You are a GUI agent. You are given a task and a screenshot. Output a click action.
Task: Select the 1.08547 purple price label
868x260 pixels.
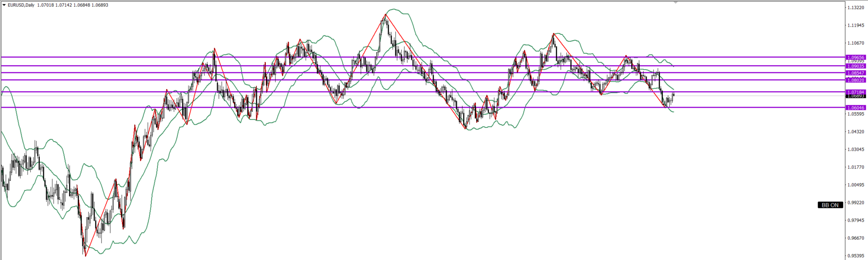(856, 73)
